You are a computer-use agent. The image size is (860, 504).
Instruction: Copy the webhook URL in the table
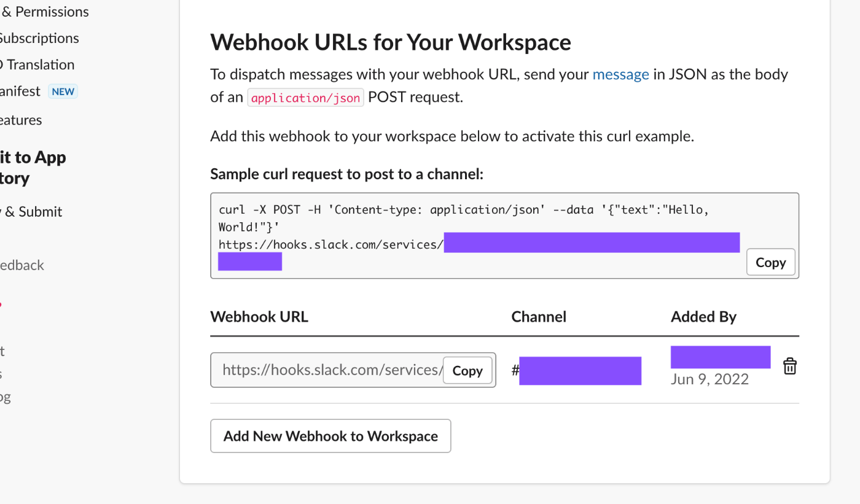click(467, 370)
